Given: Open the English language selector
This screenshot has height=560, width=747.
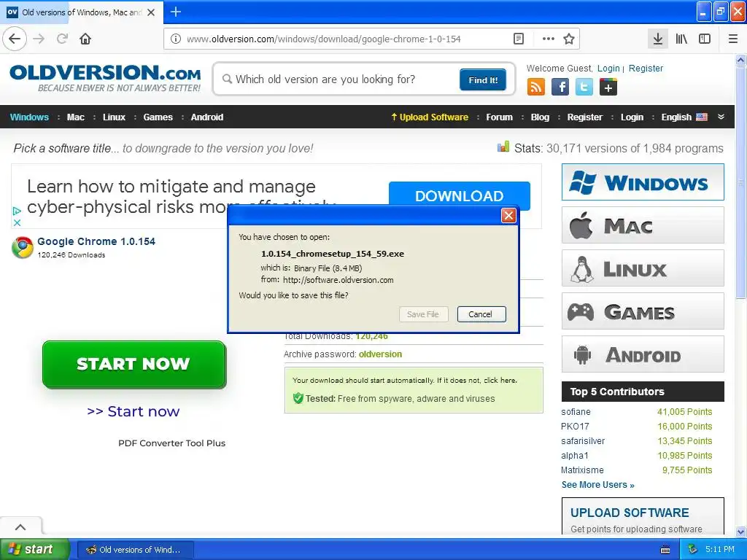Looking at the screenshot, I should tap(684, 117).
